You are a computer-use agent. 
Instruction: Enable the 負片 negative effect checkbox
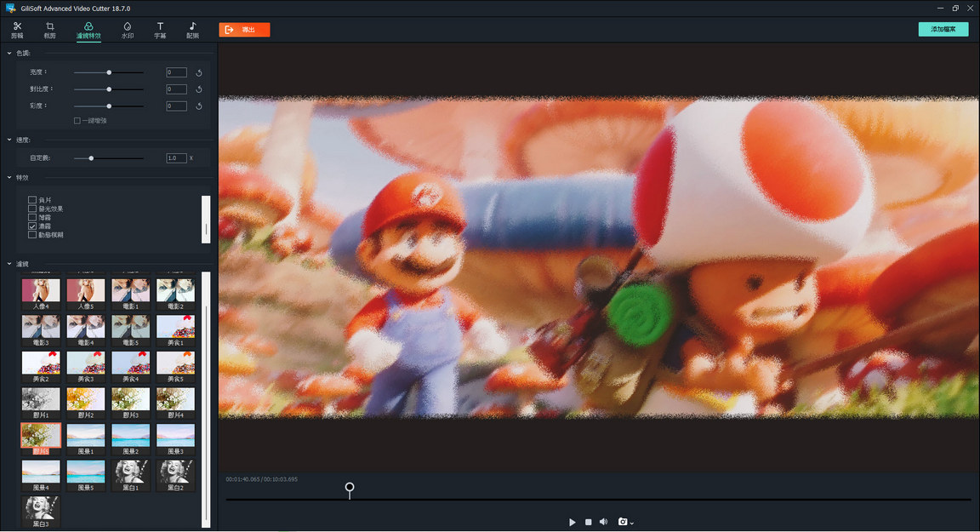pyautogui.click(x=31, y=200)
